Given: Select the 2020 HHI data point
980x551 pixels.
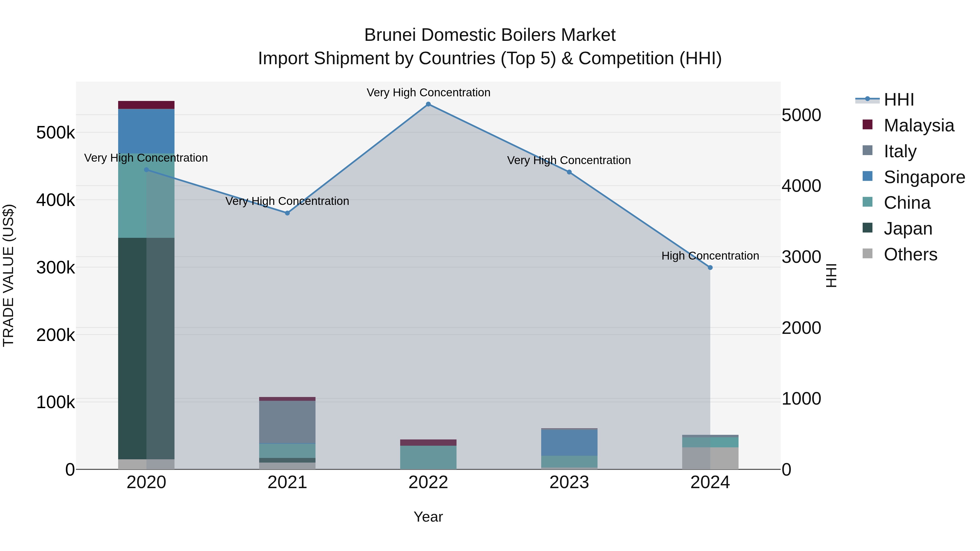Looking at the screenshot, I should pos(146,170).
